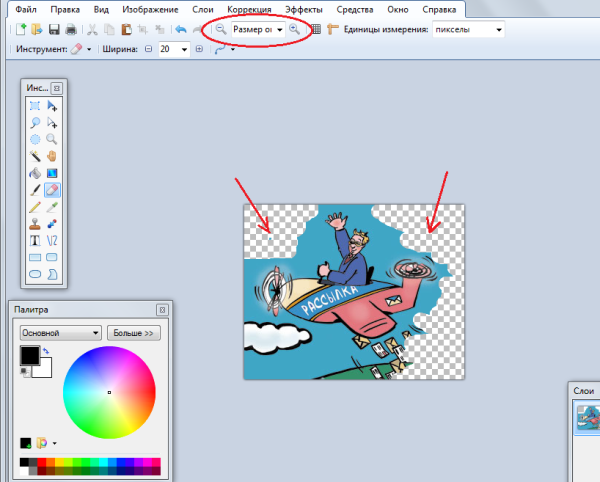Open the zoom level 'Размер ок' dropdown
The height and width of the screenshot is (482, 600).
(280, 30)
